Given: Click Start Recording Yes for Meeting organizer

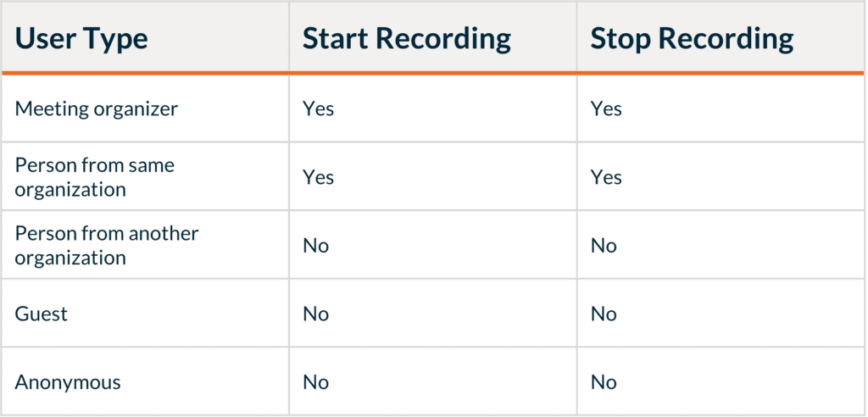Looking at the screenshot, I should point(319,108).
